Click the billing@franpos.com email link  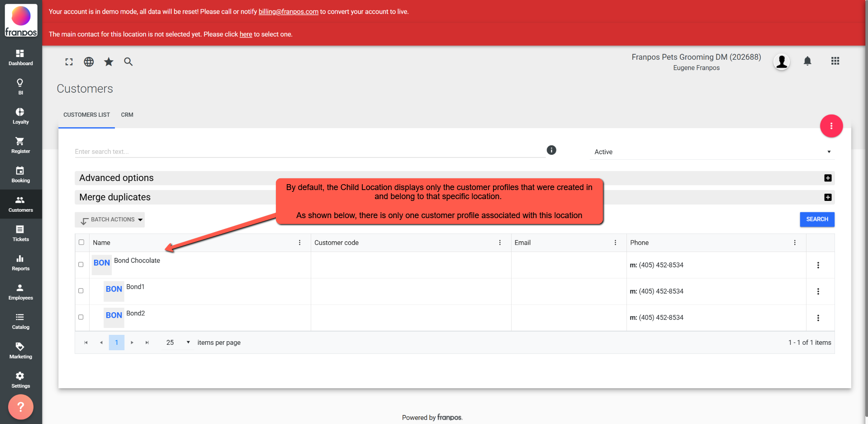[x=289, y=12]
